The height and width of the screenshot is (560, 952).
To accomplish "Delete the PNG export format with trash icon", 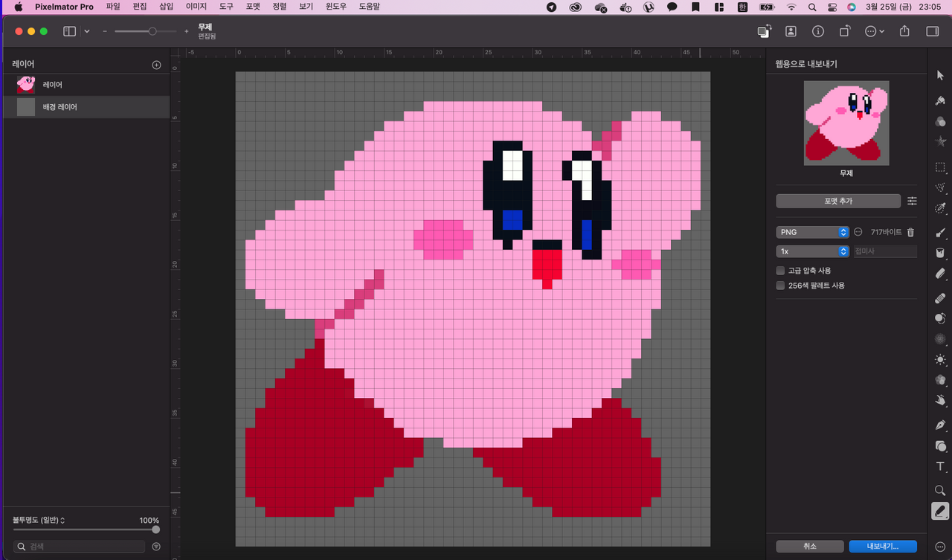I will click(910, 232).
